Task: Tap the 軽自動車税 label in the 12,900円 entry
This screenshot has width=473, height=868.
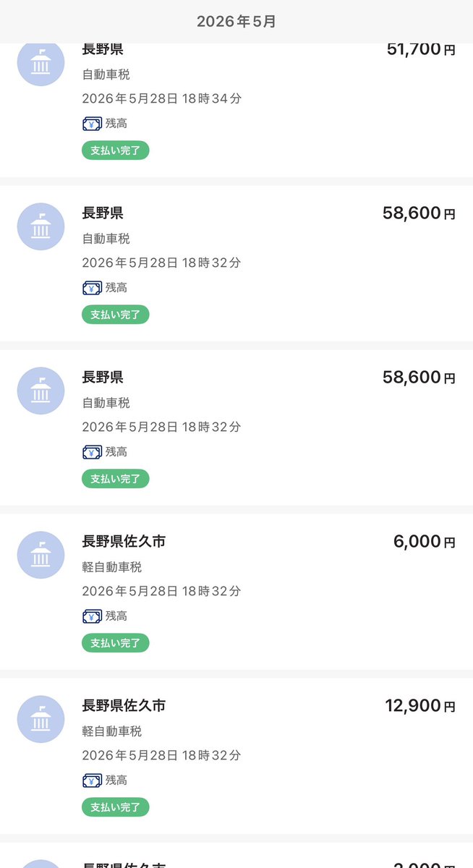Action: tap(112, 731)
